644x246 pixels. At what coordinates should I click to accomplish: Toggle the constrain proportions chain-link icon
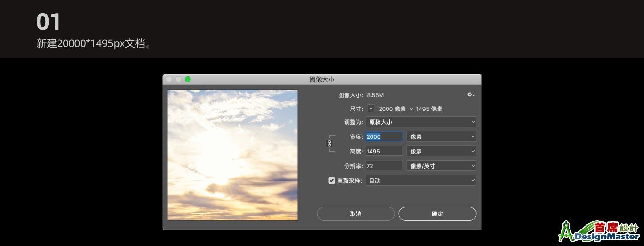click(330, 144)
